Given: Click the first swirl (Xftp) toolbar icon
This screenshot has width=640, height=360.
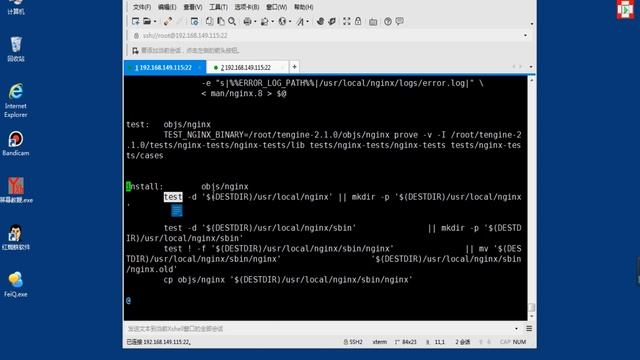Looking at the screenshot, I should click(x=320, y=21).
